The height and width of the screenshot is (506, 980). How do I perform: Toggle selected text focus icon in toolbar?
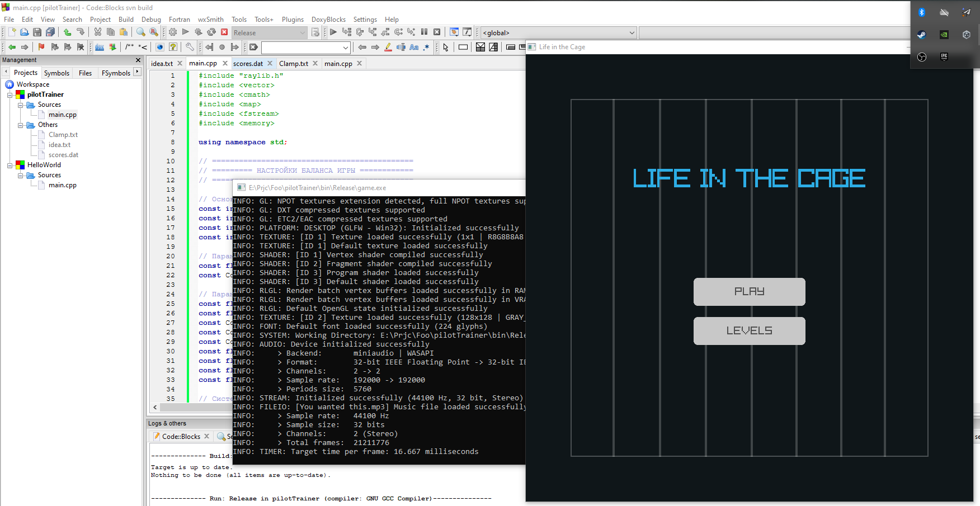pos(401,47)
